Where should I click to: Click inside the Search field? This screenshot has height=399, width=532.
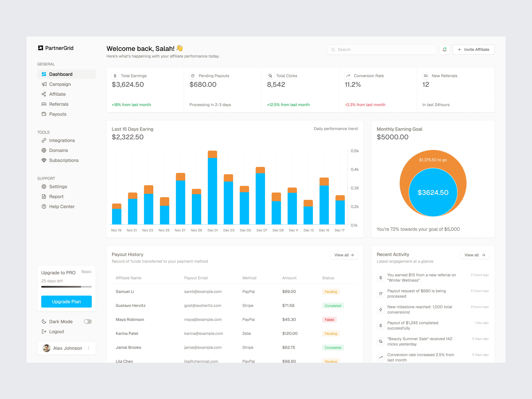pos(382,49)
